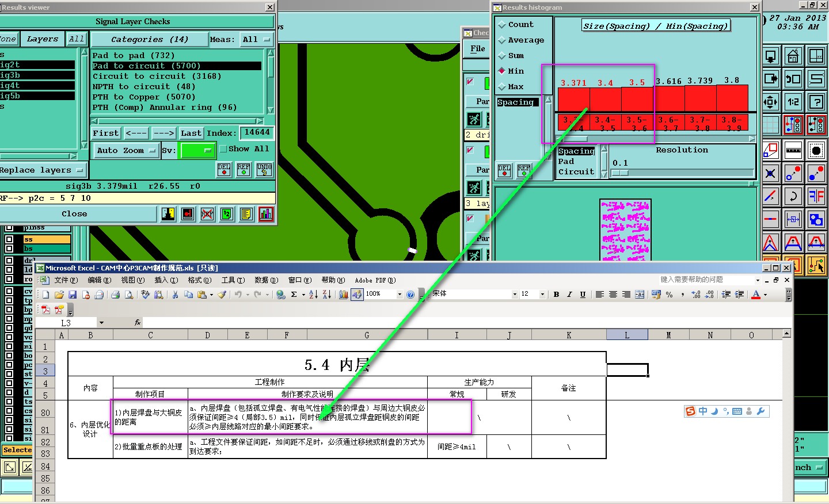This screenshot has width=829, height=504.
Task: Click the pan arrows icon in right toolbar
Action: point(770,102)
